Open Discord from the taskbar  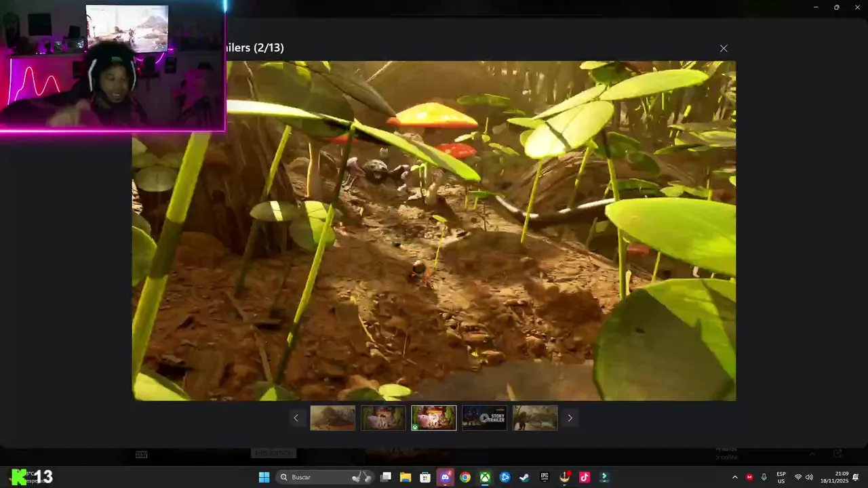pos(445,477)
